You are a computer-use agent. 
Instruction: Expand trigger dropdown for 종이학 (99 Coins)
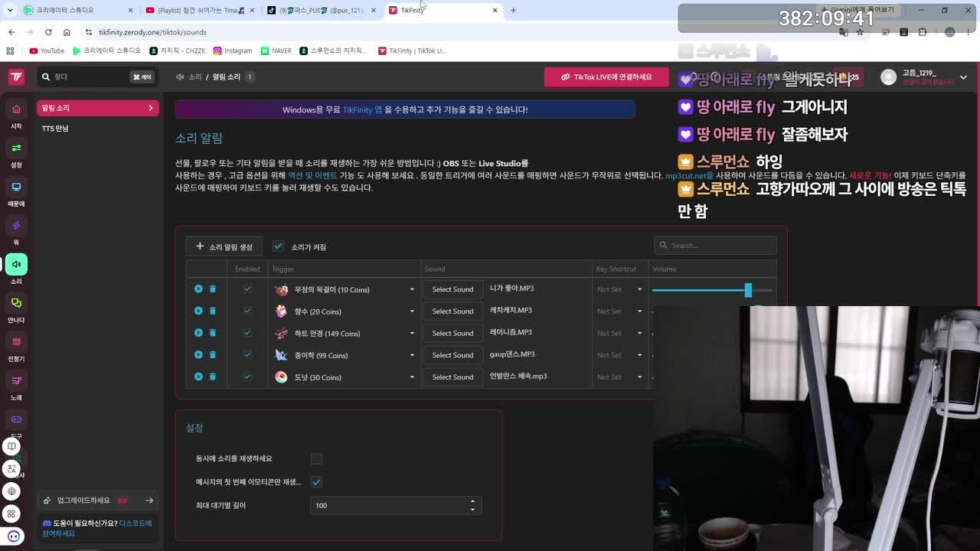pos(412,355)
